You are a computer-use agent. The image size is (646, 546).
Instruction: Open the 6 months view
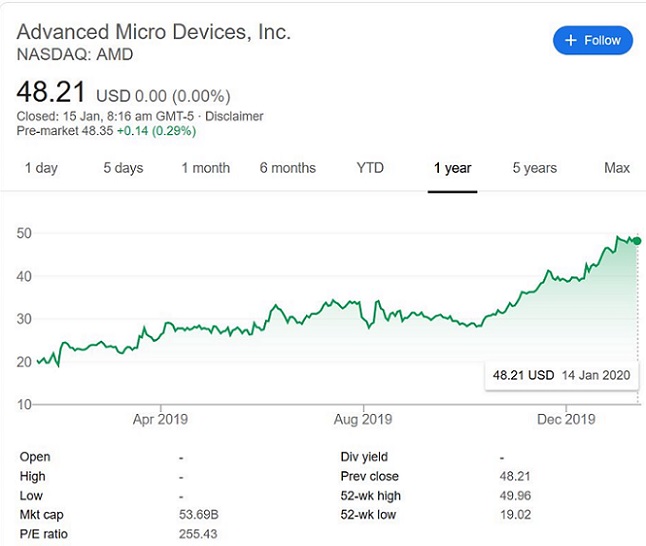point(288,168)
